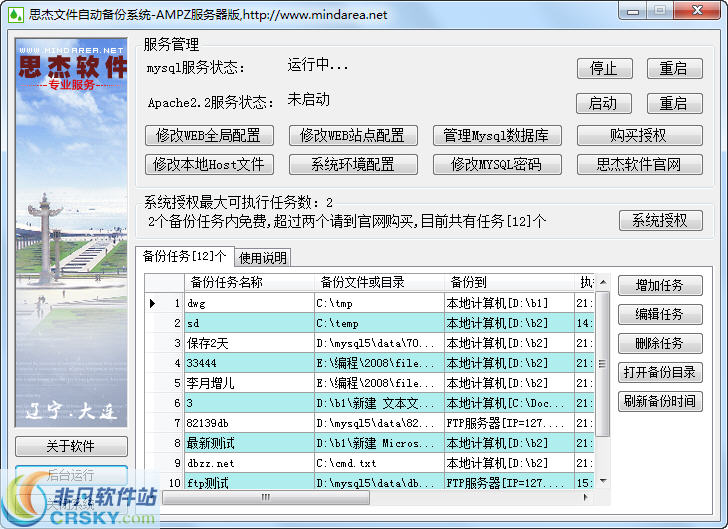728x529 pixels.
Task: Stop the mysql service with 停止 button
Action: 604,69
